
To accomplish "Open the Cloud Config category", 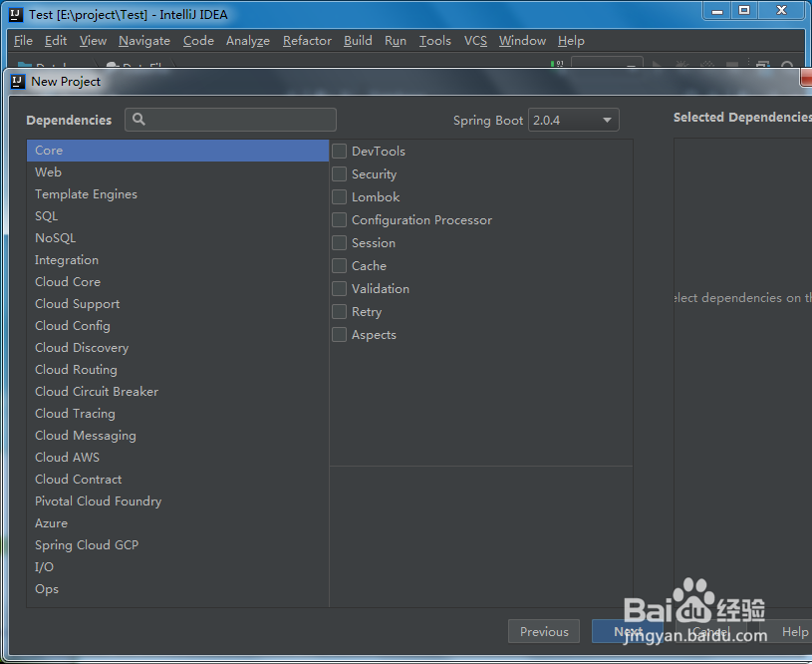I will pos(177,326).
